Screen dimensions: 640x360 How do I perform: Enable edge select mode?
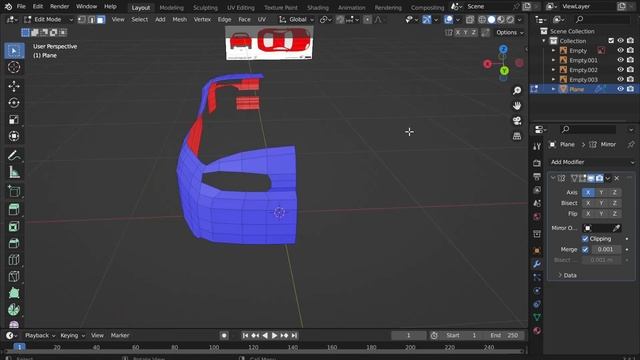point(91,19)
